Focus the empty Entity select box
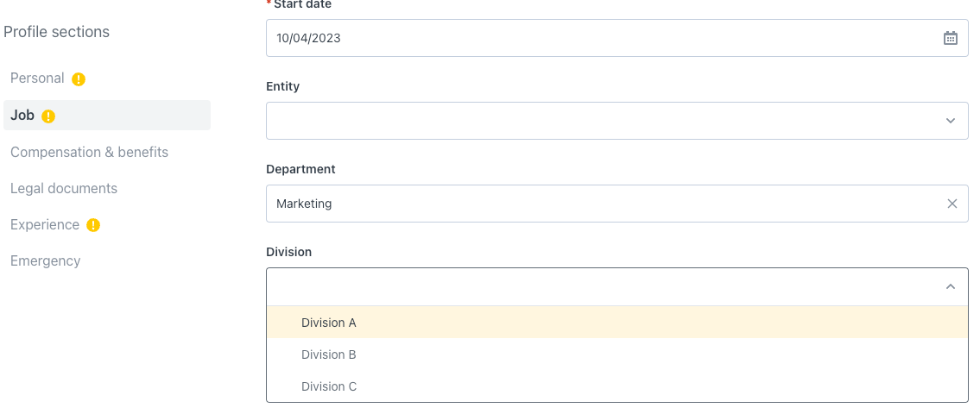Viewport: 980px width, 414px height. point(616,121)
